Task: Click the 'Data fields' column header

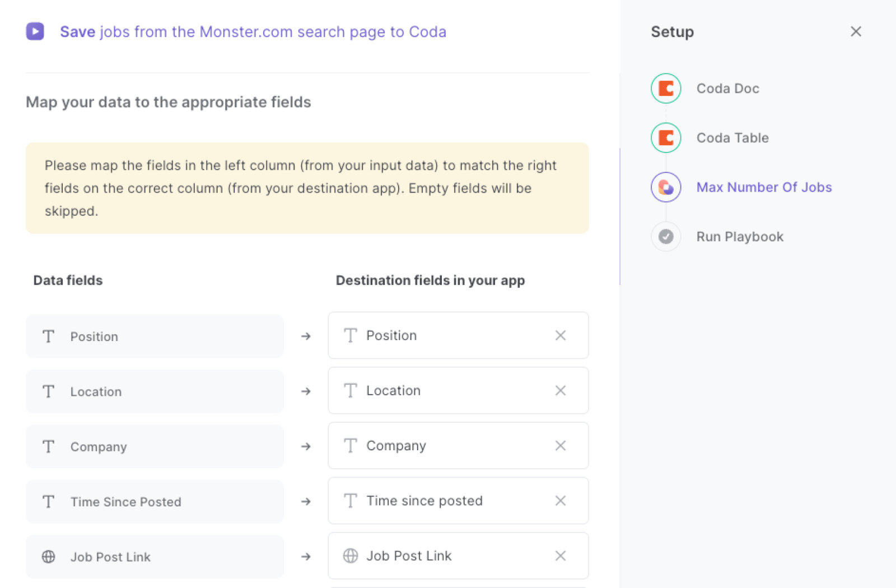Action: pyautogui.click(x=68, y=280)
